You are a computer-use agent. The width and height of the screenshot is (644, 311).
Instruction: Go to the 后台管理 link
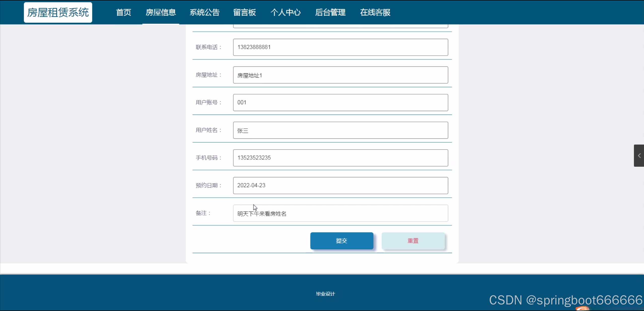tap(330, 12)
